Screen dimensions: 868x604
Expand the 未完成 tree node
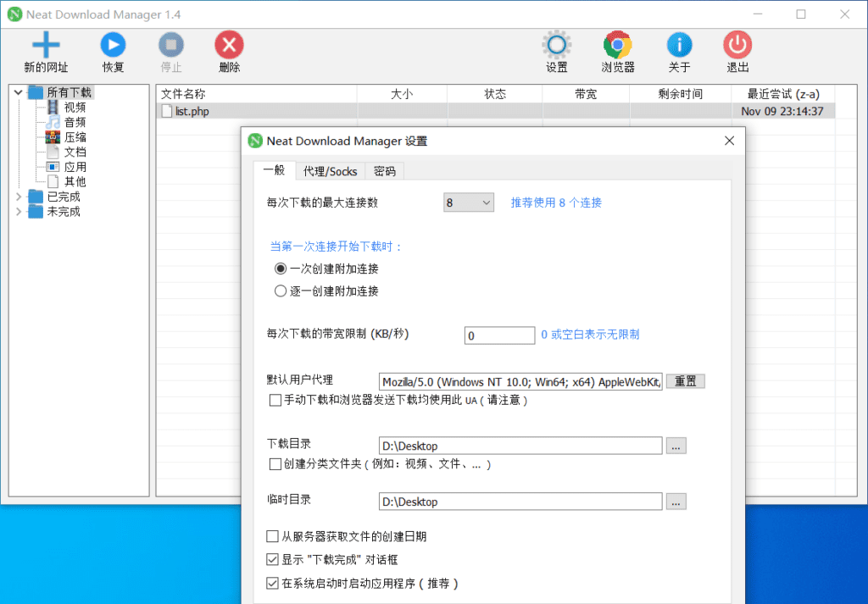pyautogui.click(x=18, y=211)
